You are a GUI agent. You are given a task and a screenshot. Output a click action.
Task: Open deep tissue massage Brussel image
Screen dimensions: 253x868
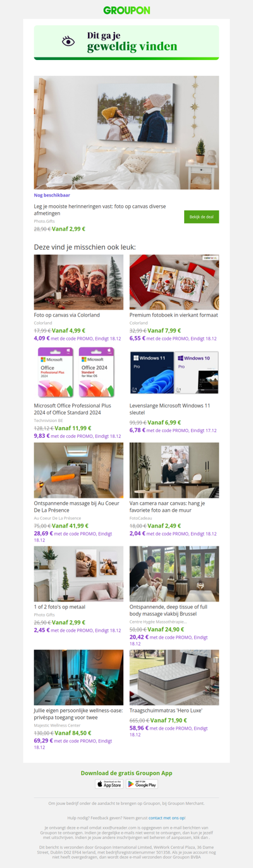click(x=174, y=574)
